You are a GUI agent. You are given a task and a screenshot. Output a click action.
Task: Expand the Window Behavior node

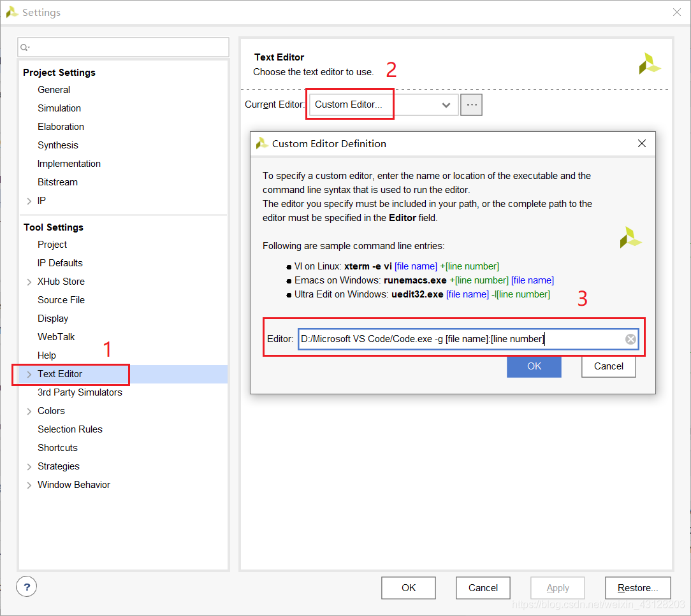click(x=29, y=485)
